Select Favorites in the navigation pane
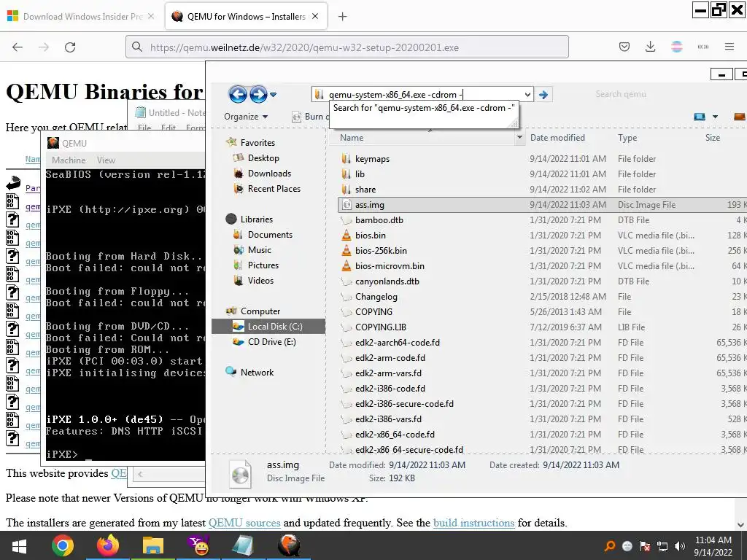The width and height of the screenshot is (747, 560). point(258,142)
